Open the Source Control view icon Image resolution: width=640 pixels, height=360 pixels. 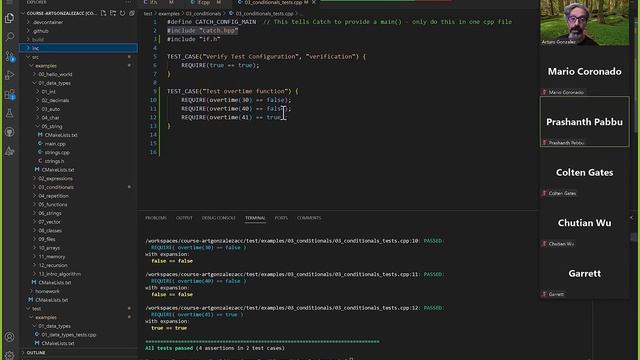(x=9, y=56)
